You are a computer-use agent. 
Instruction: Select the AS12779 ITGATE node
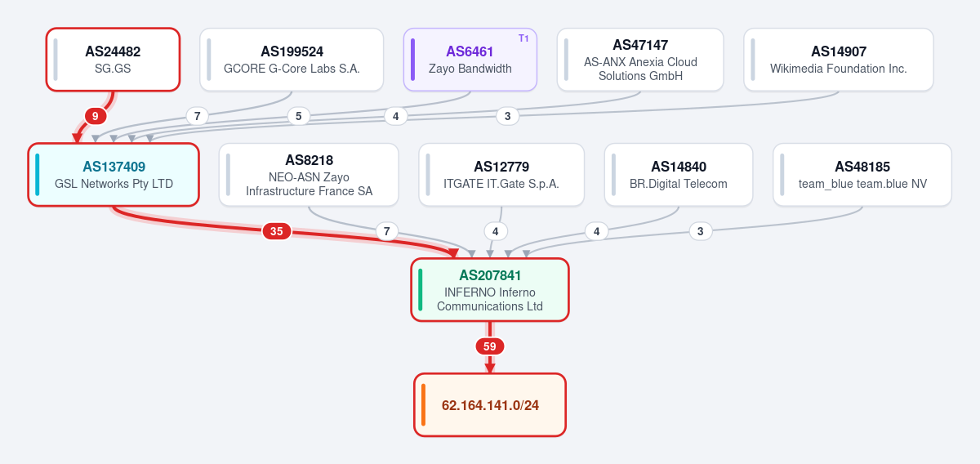tap(501, 175)
